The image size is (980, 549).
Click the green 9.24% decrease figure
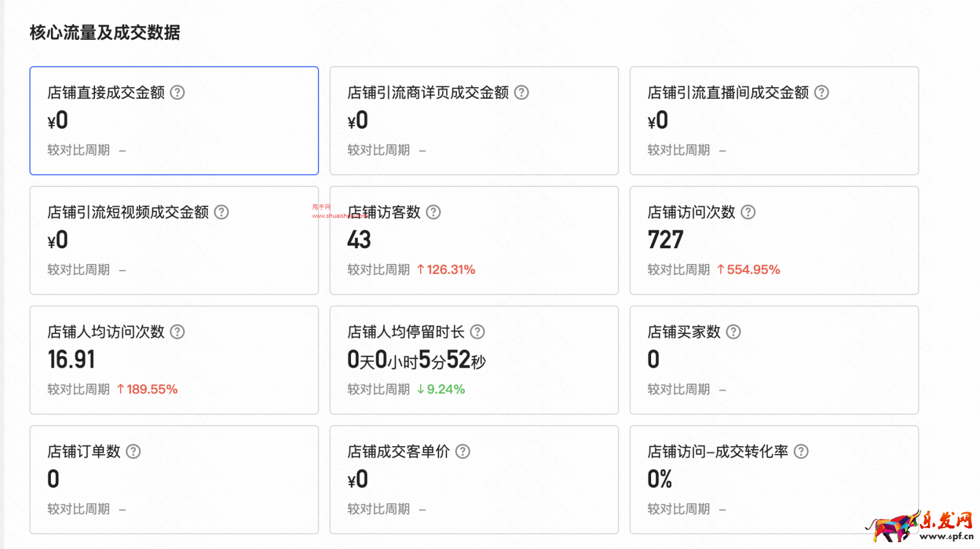[x=441, y=389]
